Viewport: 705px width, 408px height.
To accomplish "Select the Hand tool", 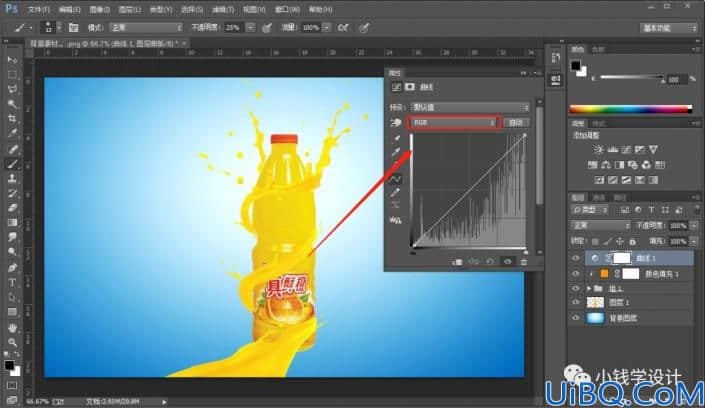I will click(12, 327).
